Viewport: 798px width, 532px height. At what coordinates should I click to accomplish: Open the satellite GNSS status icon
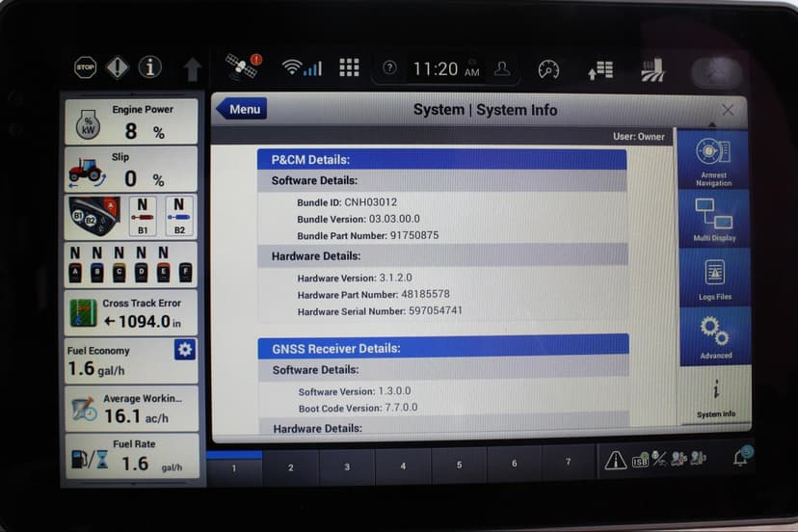coord(242,66)
